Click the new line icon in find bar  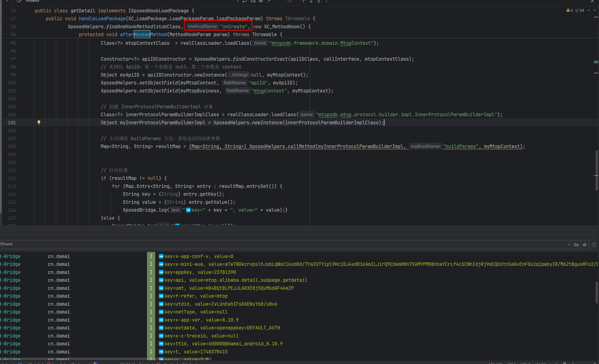pyautogui.click(x=245, y=1)
